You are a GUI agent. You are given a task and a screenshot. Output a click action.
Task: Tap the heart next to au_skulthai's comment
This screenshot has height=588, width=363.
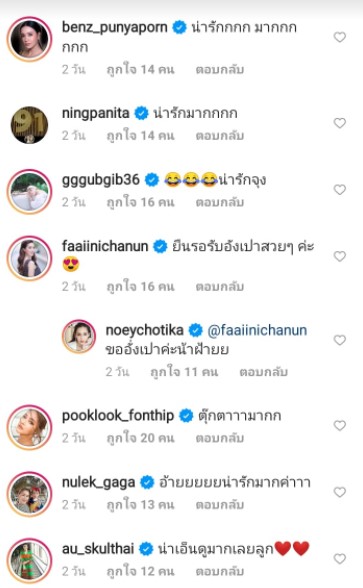tap(340, 559)
